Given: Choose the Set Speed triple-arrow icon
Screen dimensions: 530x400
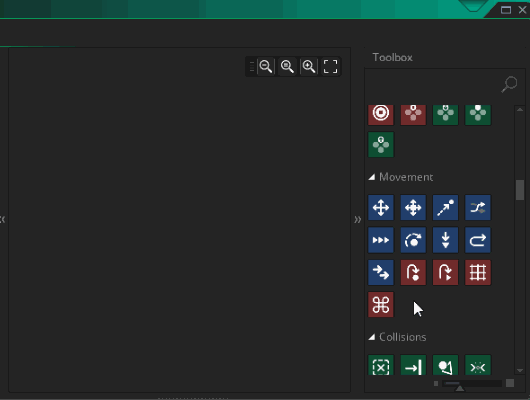Looking at the screenshot, I should pyautogui.click(x=381, y=240).
